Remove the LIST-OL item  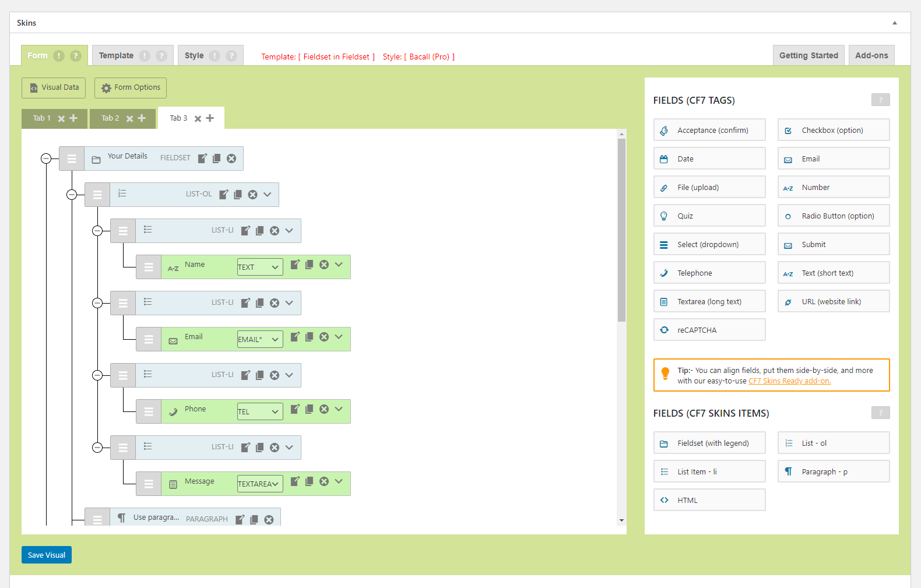click(252, 195)
